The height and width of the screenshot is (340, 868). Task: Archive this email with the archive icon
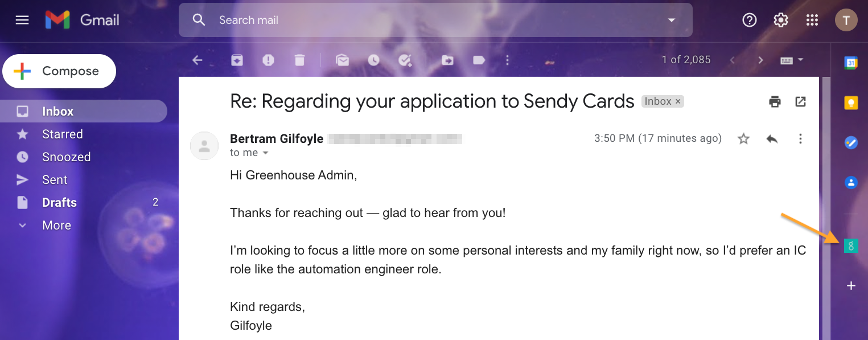pos(237,60)
